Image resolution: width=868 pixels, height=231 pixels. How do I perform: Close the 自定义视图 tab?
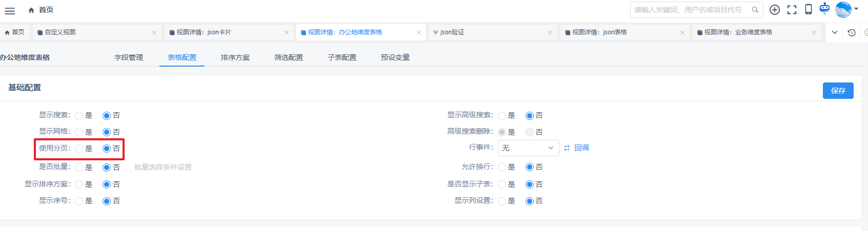click(x=154, y=32)
